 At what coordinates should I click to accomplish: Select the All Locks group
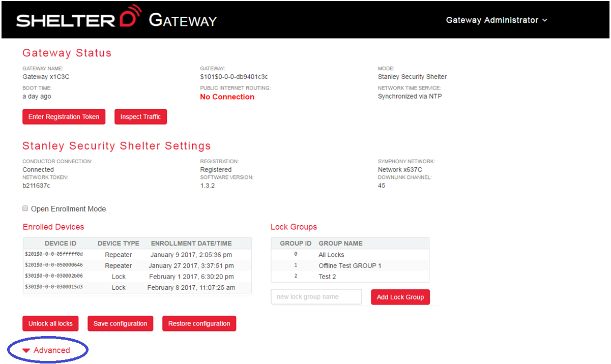[350, 255]
